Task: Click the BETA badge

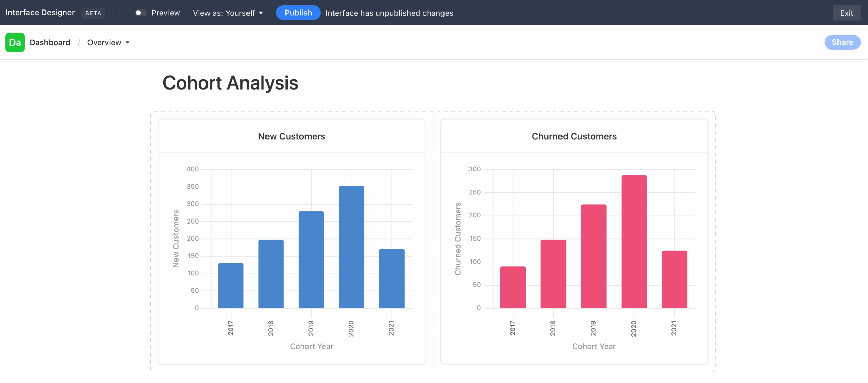Action: click(93, 13)
